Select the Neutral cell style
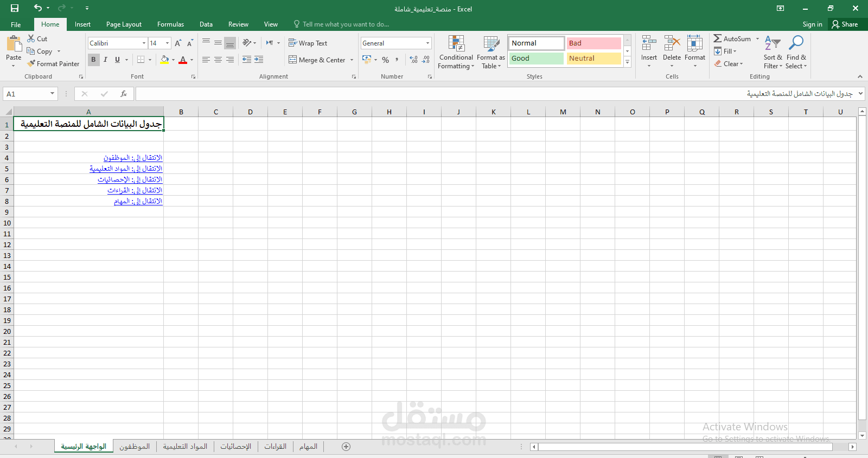 [x=593, y=58]
